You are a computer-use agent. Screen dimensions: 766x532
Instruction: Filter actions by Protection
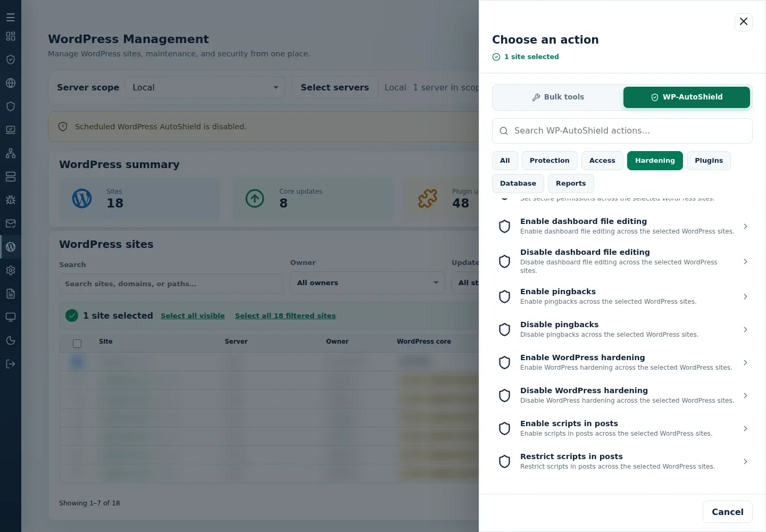point(549,161)
